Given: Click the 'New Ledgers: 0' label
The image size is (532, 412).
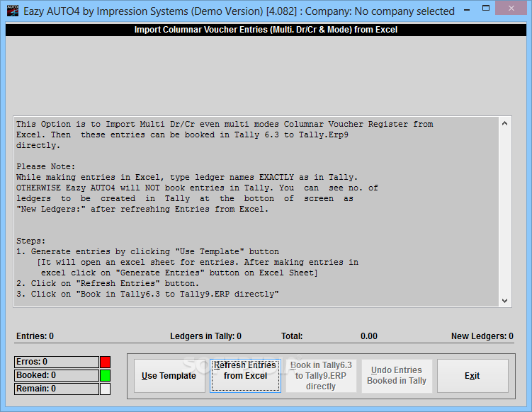Looking at the screenshot, I should [482, 336].
